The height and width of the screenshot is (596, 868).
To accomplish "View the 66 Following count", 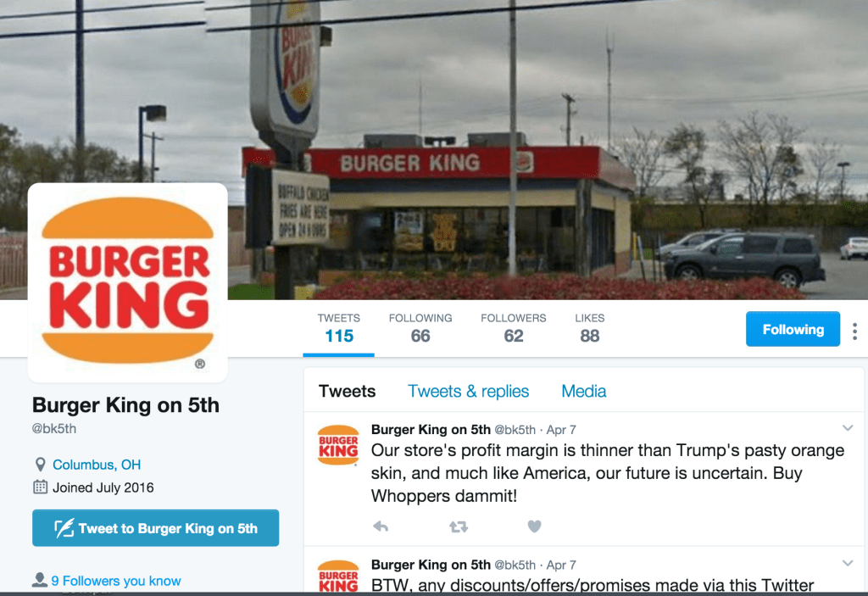I will pyautogui.click(x=420, y=328).
